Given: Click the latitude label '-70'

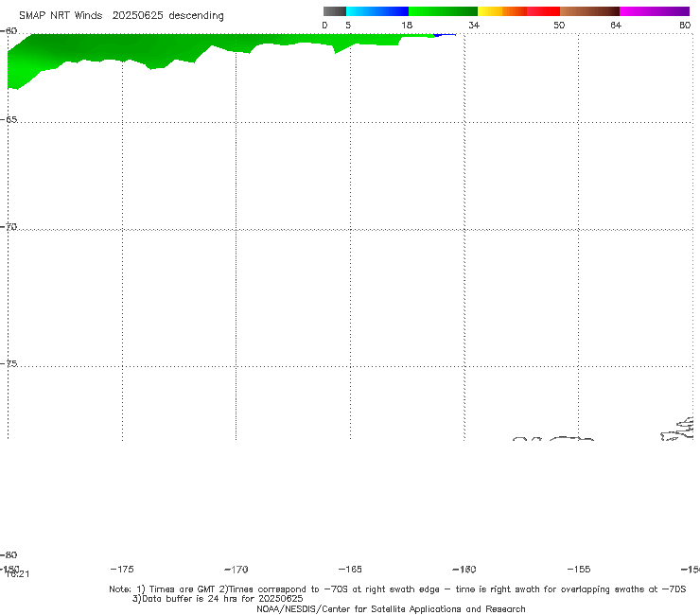Looking at the screenshot, I should click(x=9, y=227).
